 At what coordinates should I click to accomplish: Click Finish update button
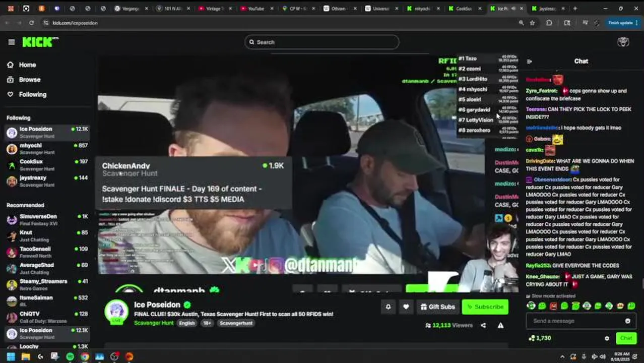[x=623, y=23]
